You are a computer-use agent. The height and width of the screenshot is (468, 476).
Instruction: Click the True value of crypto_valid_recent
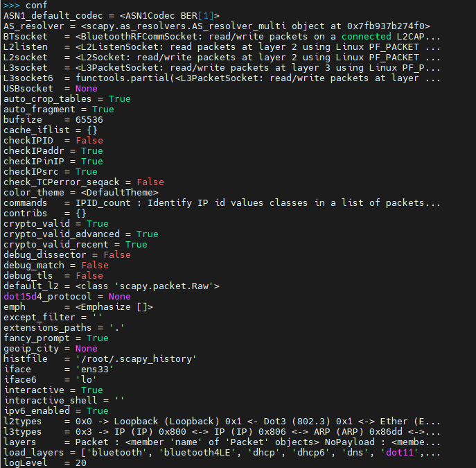[136, 245]
